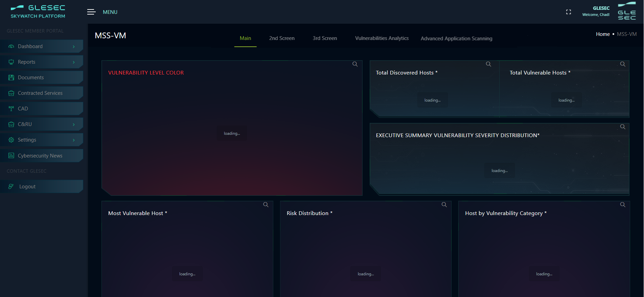
Task: Click the Dashboard gauge icon
Action: [x=11, y=46]
